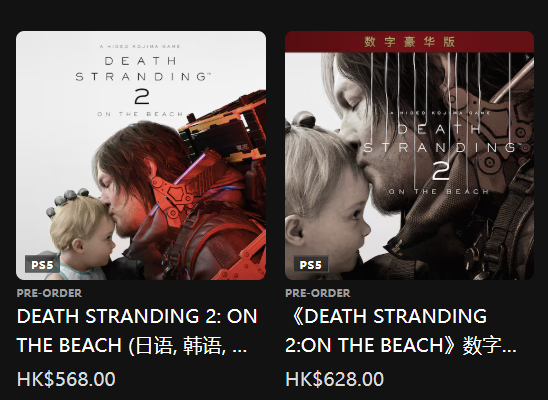The image size is (548, 400).
Task: Click the Death Stranding 2 logo on deluxe cover
Action: 440,153
